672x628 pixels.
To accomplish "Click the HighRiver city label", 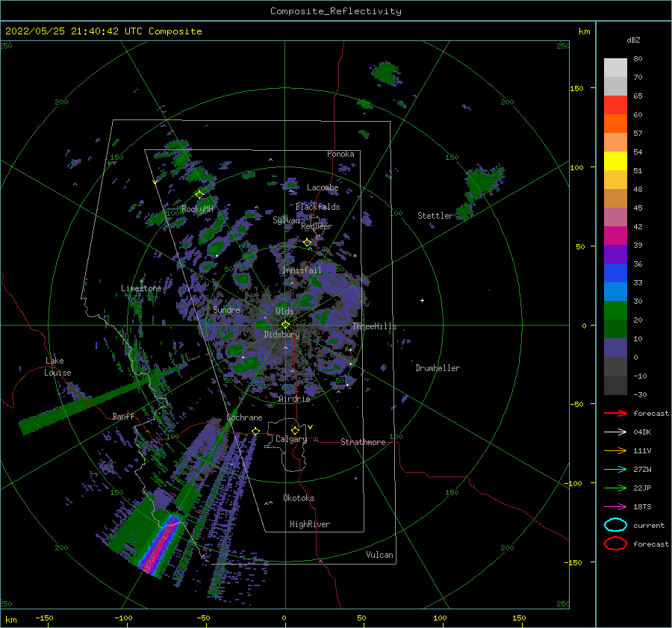I will point(310,524).
